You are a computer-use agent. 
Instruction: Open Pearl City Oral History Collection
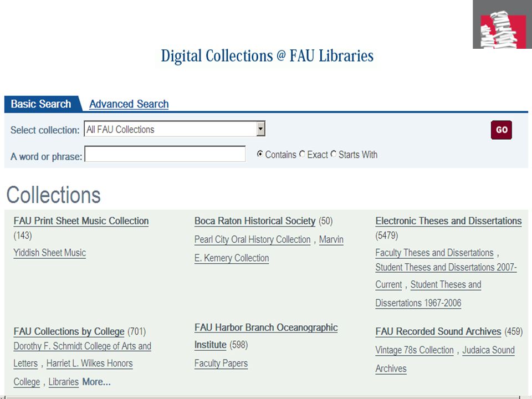point(253,239)
